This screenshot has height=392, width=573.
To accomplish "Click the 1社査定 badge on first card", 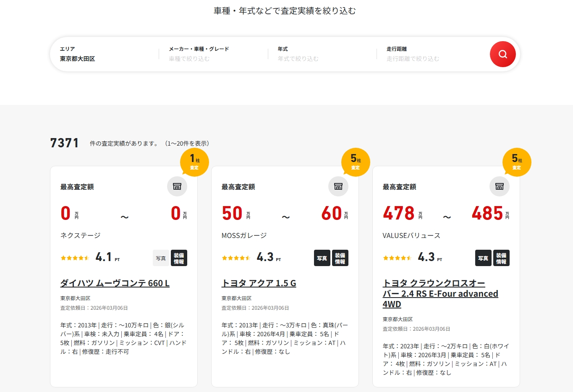I will [x=194, y=162].
